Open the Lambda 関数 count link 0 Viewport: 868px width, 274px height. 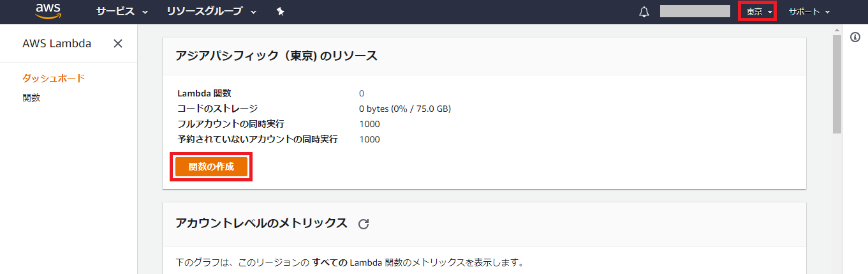click(362, 93)
